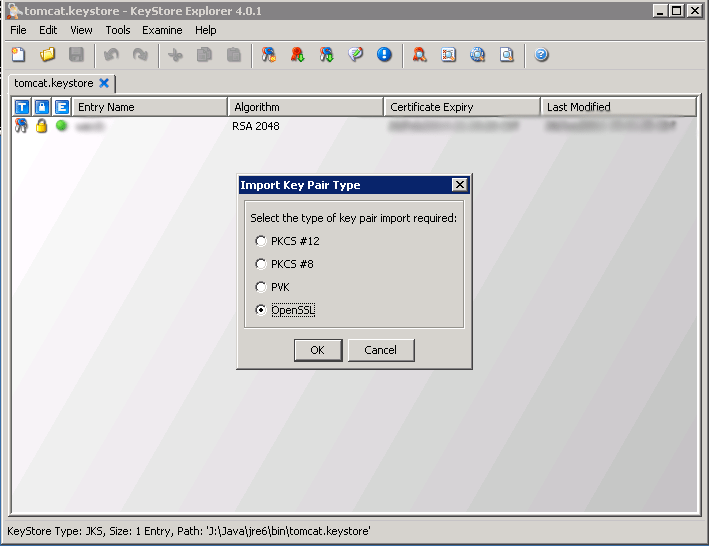Click the Generate Key Pair toolbar icon

(x=269, y=55)
